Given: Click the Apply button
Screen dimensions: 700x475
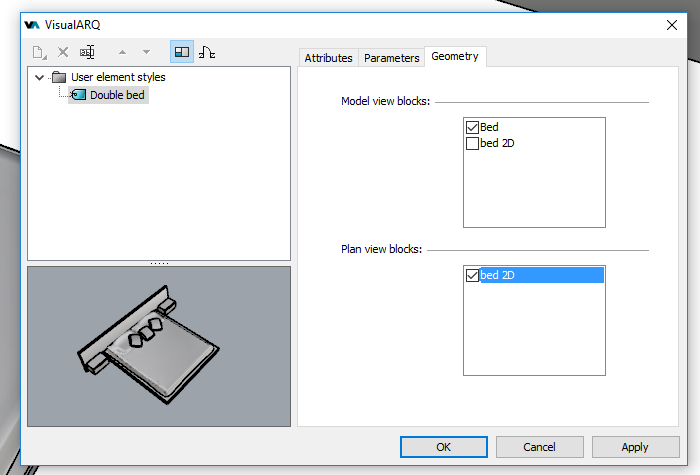Looking at the screenshot, I should coord(635,447).
